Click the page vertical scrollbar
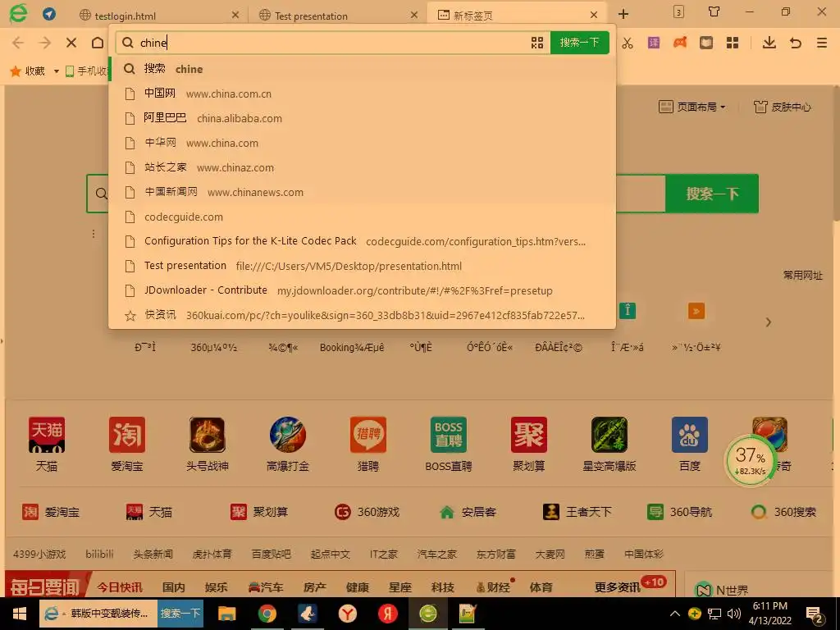Image resolution: width=840 pixels, height=630 pixels. [x=836, y=155]
